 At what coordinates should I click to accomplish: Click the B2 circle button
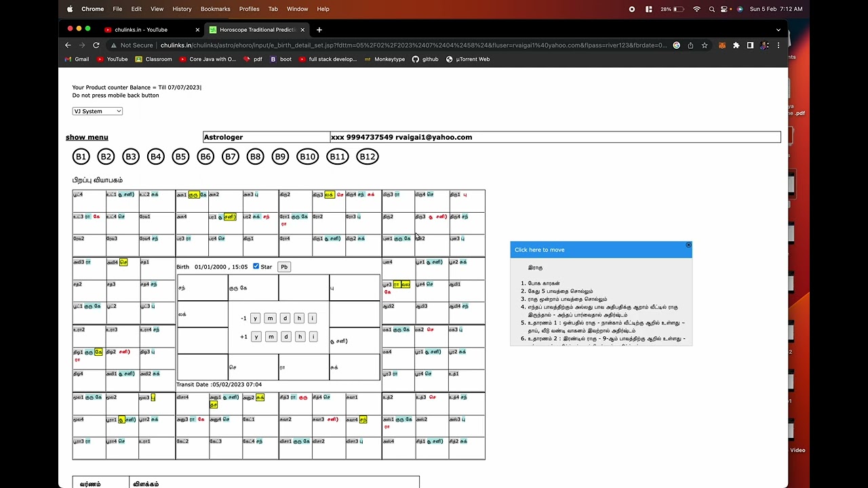point(106,157)
